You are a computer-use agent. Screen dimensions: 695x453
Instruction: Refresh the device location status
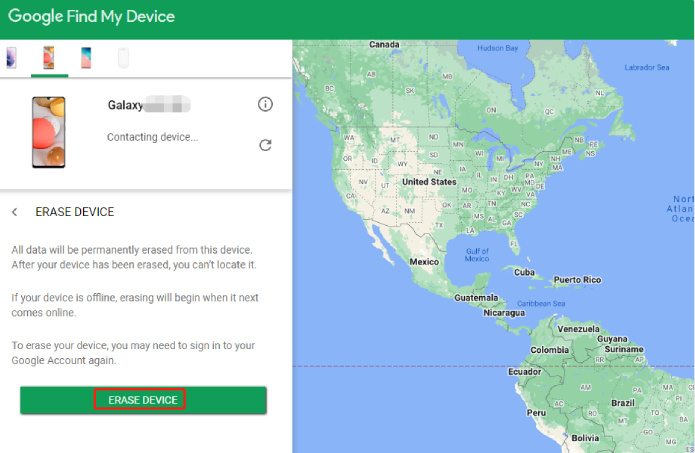[x=265, y=144]
